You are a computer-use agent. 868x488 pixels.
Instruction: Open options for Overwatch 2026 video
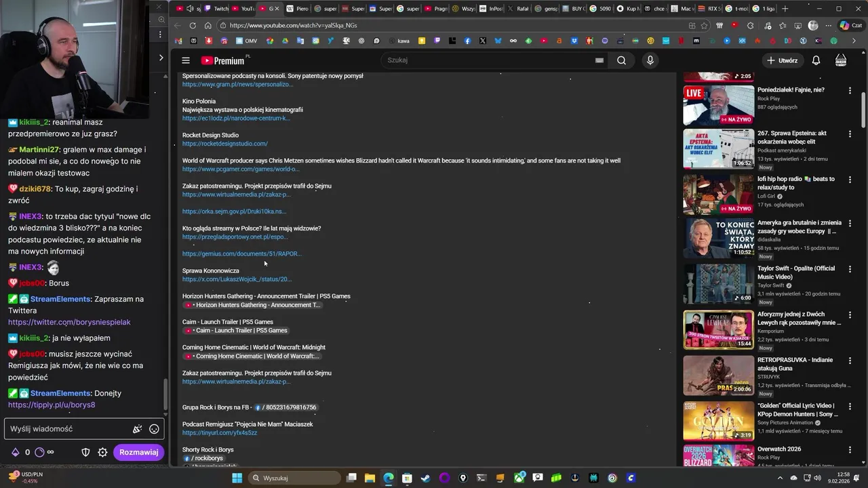(850, 449)
